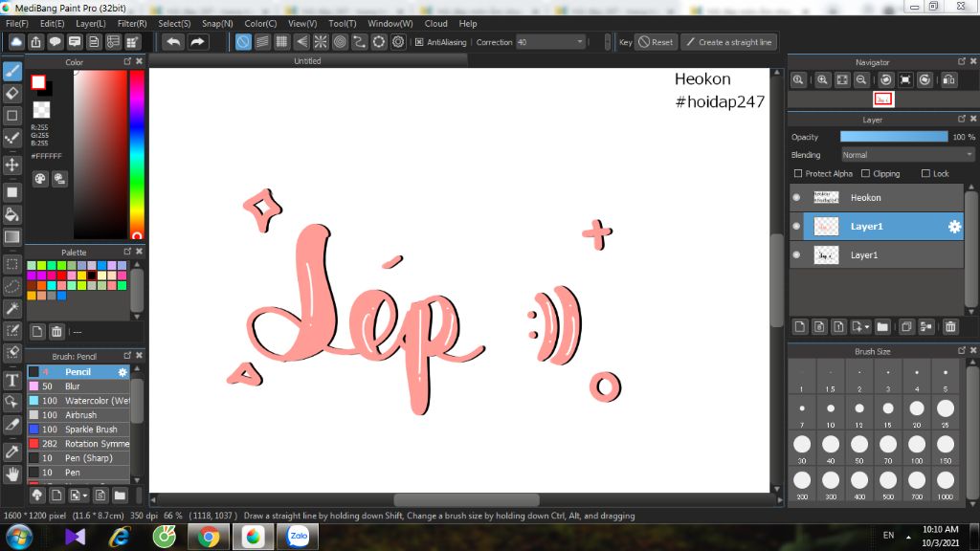Select the rectangular Select tool
This screenshot has height=551, width=980.
point(12,264)
